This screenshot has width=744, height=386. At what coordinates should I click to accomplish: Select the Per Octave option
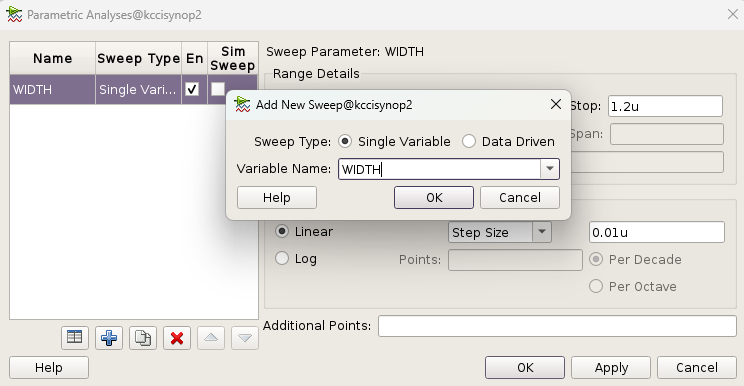[596, 286]
